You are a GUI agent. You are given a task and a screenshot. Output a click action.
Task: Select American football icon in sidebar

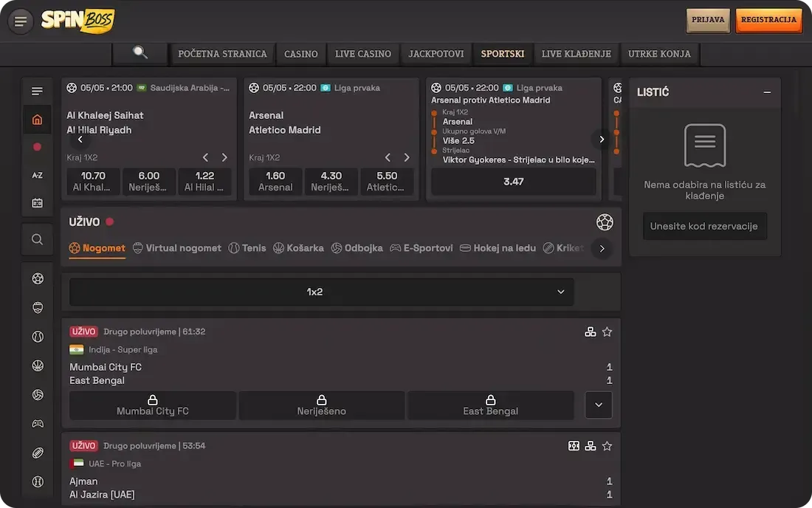(x=38, y=453)
